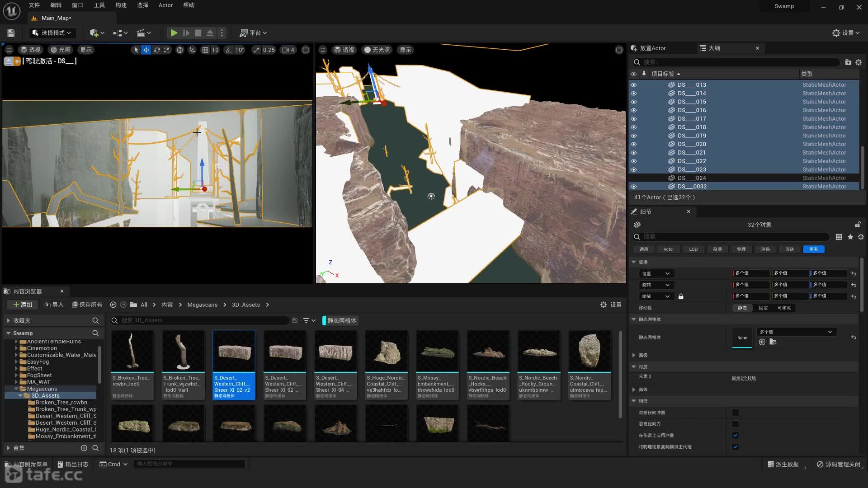The width and height of the screenshot is (868, 488).
Task: Toggle visibility of DS___013 actor
Action: 633,85
